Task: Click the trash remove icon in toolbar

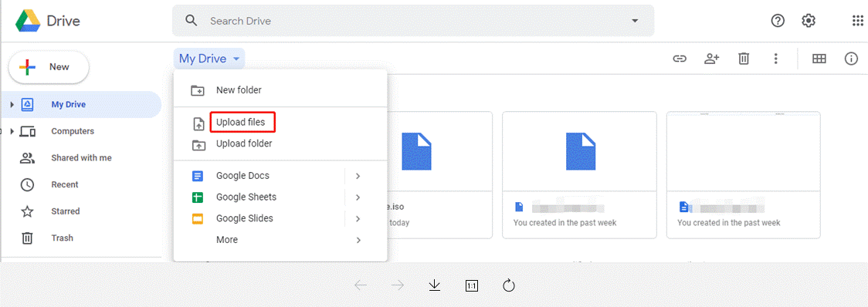Action: tap(744, 59)
